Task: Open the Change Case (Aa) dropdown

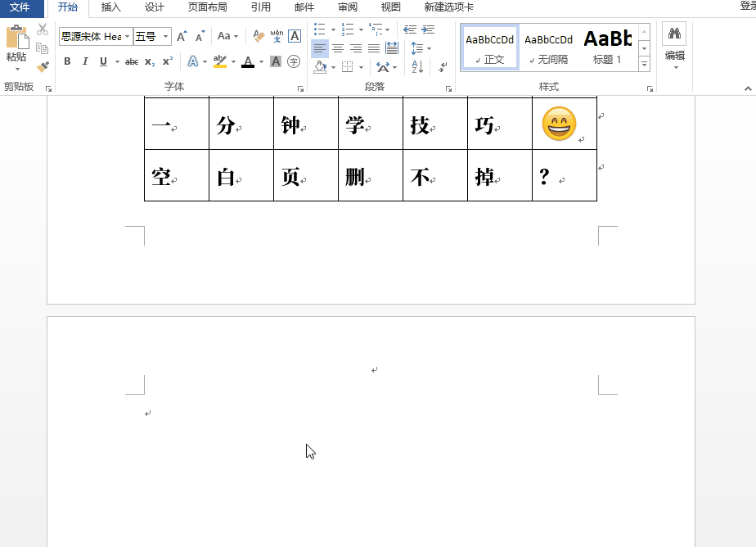Action: pos(228,36)
